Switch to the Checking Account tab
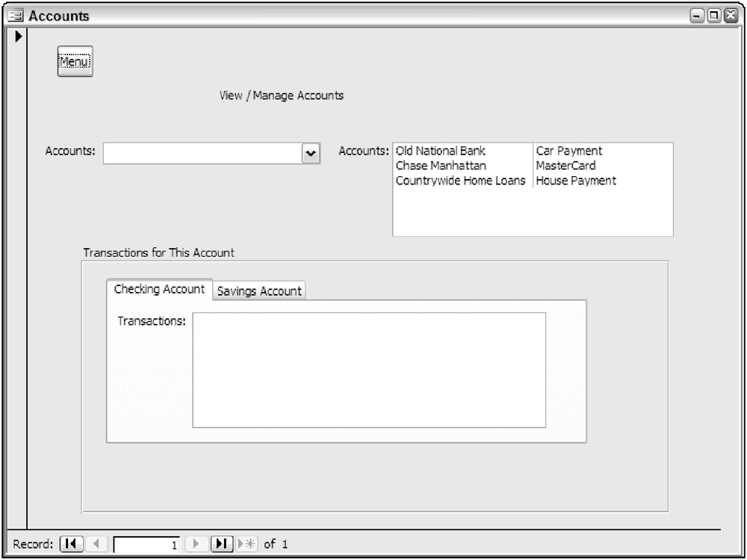747x560 pixels. coord(159,290)
